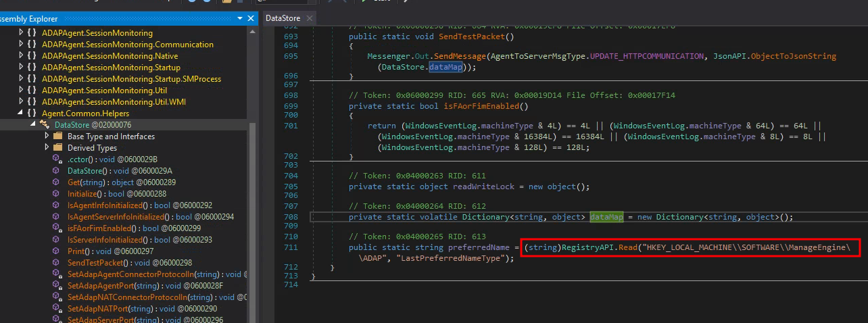
Task: Expand ADAPAgent.SessionMonitoring.Communication namespace arrow
Action: (x=22, y=44)
